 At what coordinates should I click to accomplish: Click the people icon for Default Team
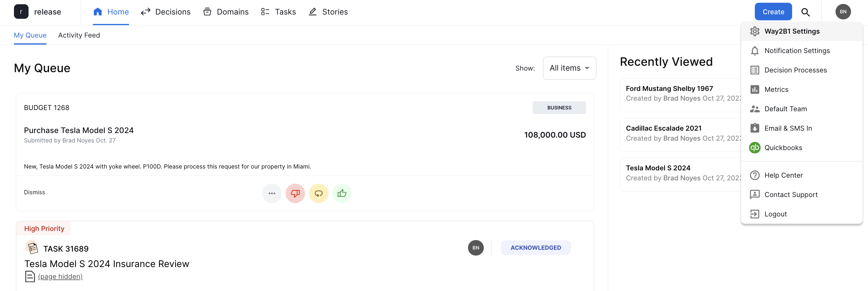(x=755, y=109)
